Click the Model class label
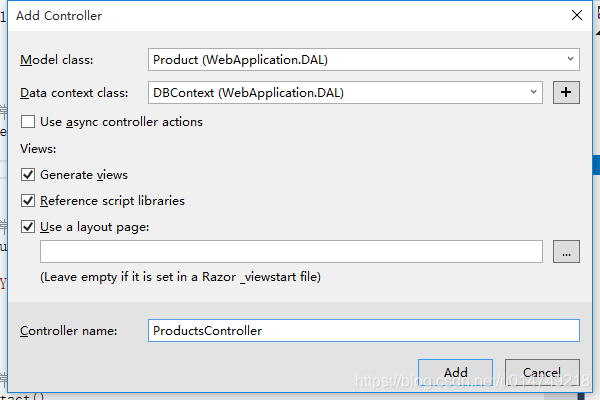 [x=57, y=60]
